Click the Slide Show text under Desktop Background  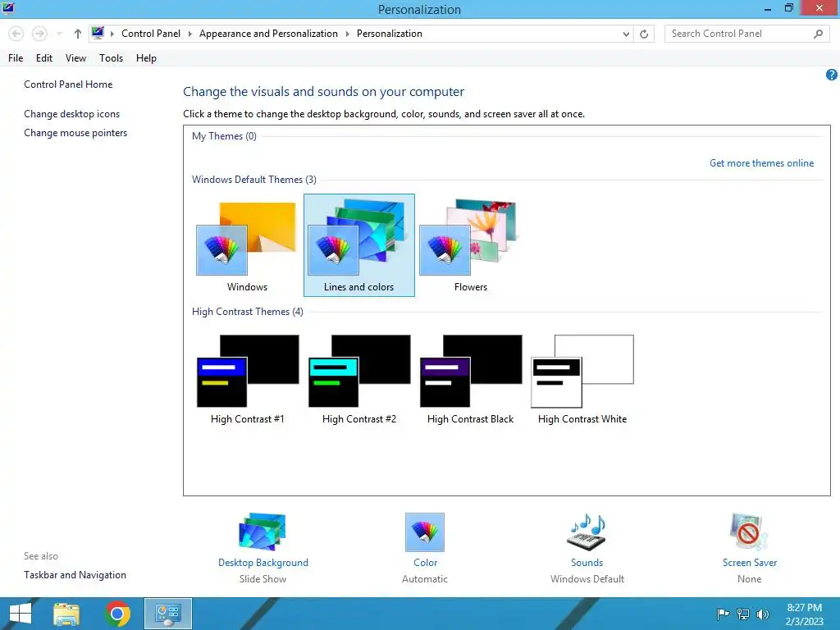click(x=262, y=578)
